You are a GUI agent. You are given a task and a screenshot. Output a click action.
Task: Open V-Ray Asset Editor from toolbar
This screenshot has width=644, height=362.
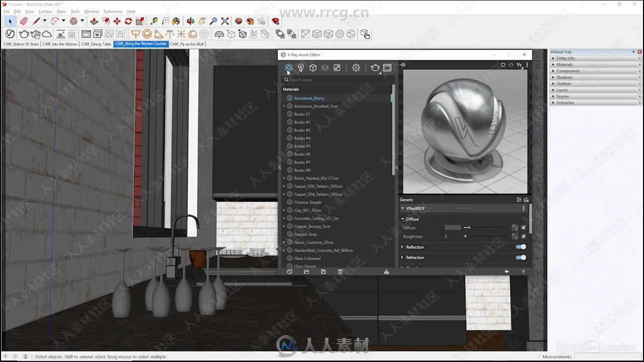(10, 34)
